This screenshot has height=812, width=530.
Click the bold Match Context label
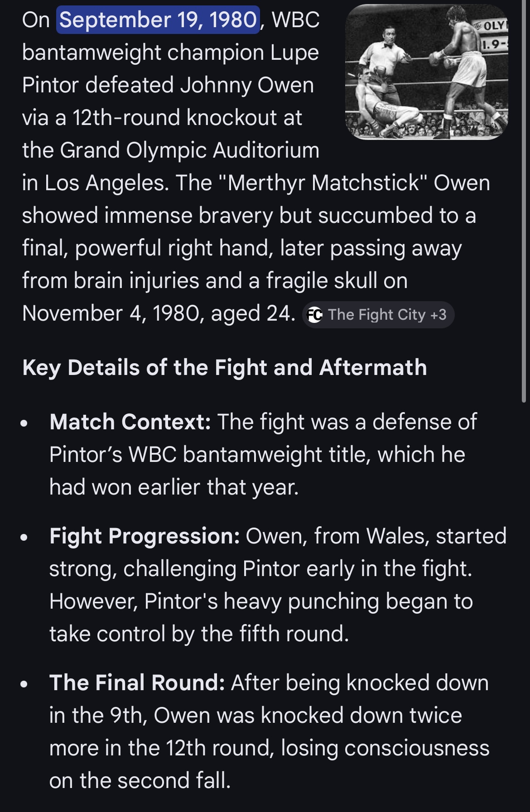click(130, 422)
